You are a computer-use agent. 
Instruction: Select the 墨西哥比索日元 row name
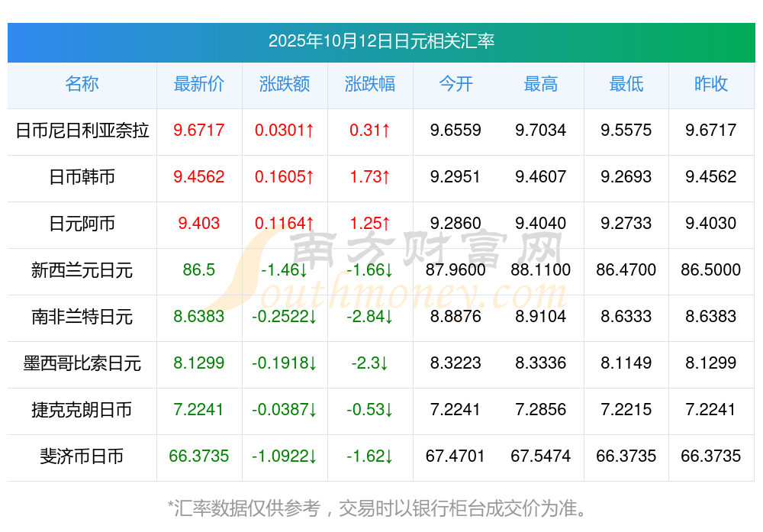[82, 363]
